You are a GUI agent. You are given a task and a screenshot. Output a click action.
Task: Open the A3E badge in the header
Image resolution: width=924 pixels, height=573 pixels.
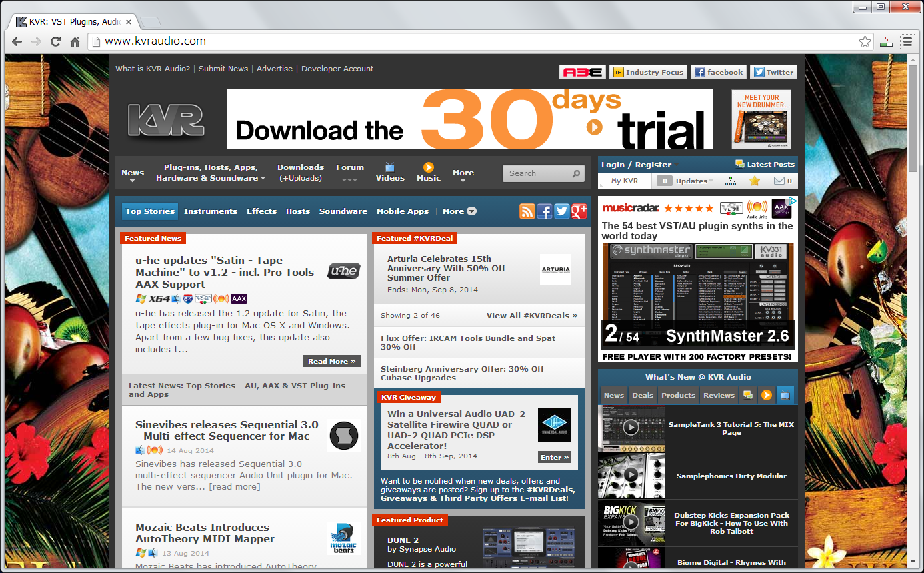pos(583,72)
